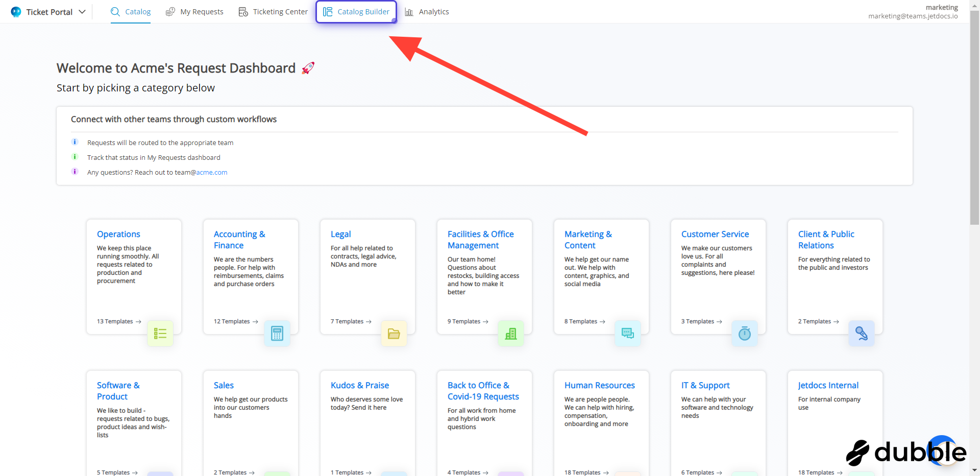View 12 Templates in Accounting & Finance
The height and width of the screenshot is (476, 980).
tap(236, 321)
